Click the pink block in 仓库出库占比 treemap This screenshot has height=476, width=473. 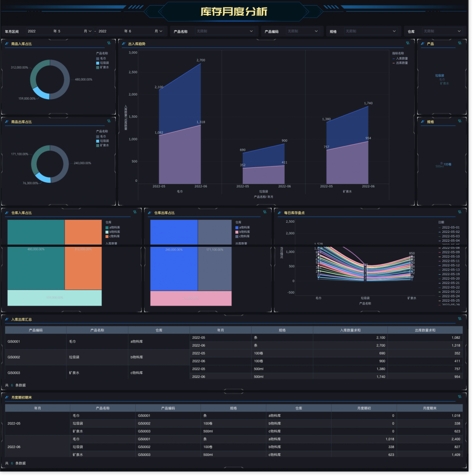(x=192, y=298)
